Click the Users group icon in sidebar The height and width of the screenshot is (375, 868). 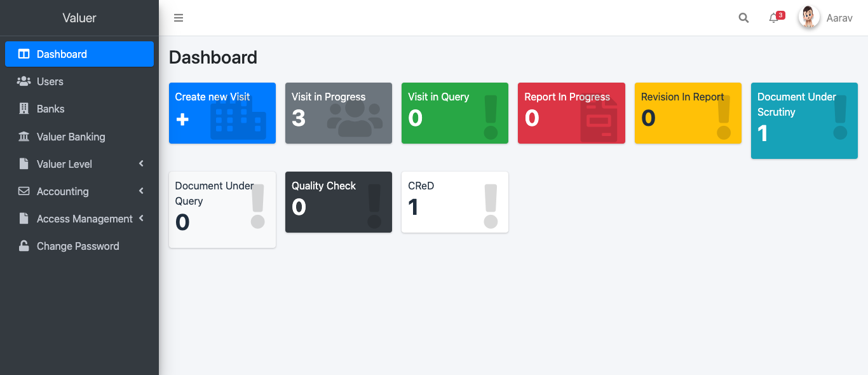click(24, 81)
